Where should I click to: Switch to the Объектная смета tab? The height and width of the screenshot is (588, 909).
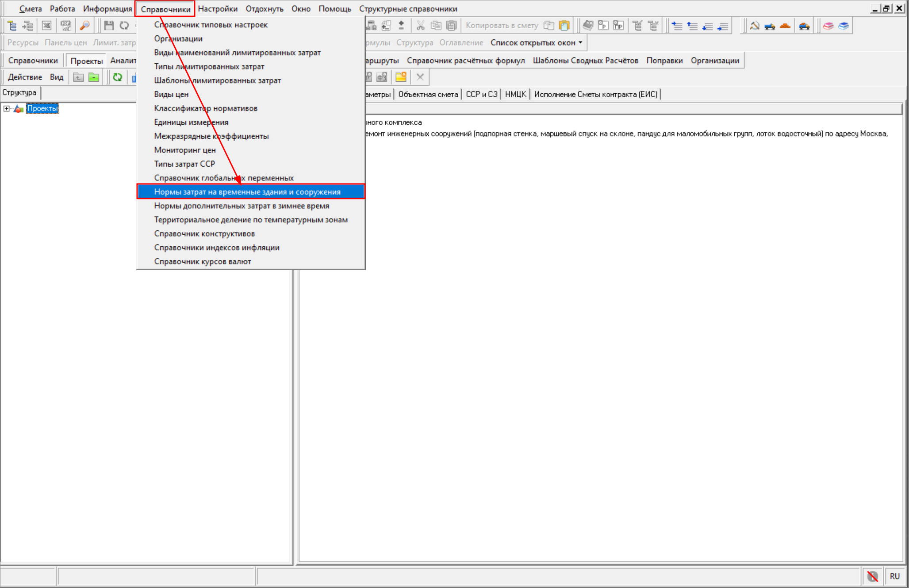tap(428, 94)
